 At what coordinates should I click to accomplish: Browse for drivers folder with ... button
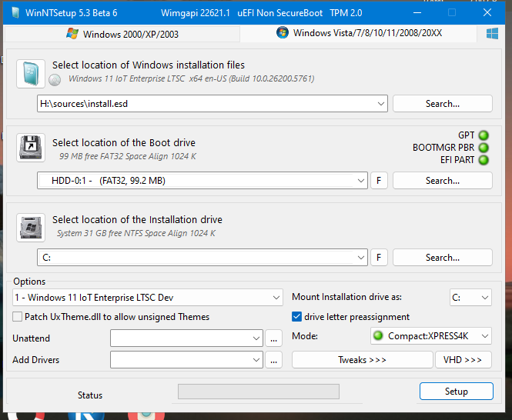pyautogui.click(x=273, y=360)
